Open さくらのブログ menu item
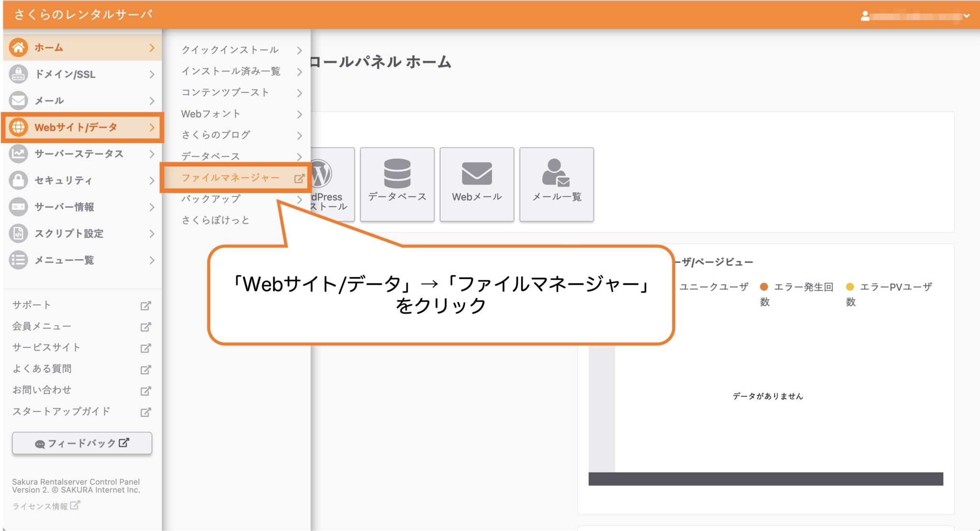 215,135
